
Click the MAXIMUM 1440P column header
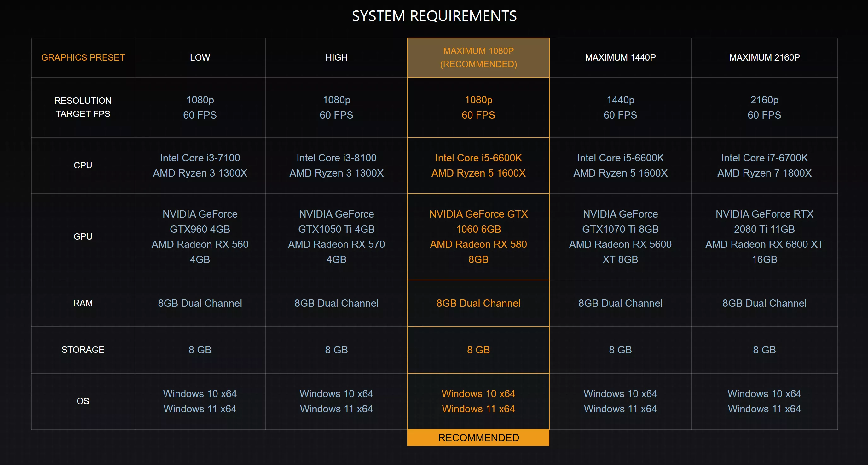[620, 57]
